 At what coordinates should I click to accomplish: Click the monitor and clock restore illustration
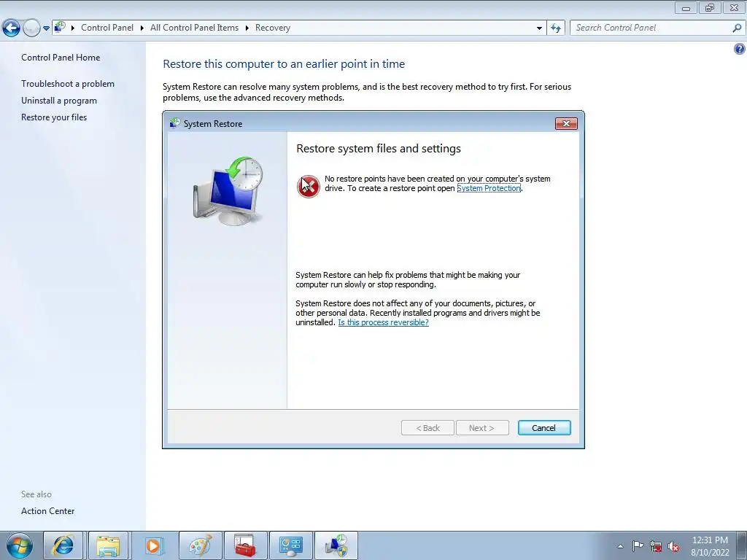(228, 190)
